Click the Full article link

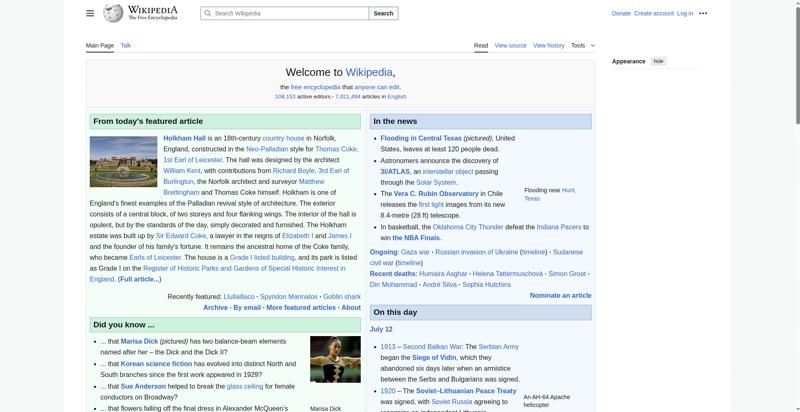pyautogui.click(x=139, y=279)
